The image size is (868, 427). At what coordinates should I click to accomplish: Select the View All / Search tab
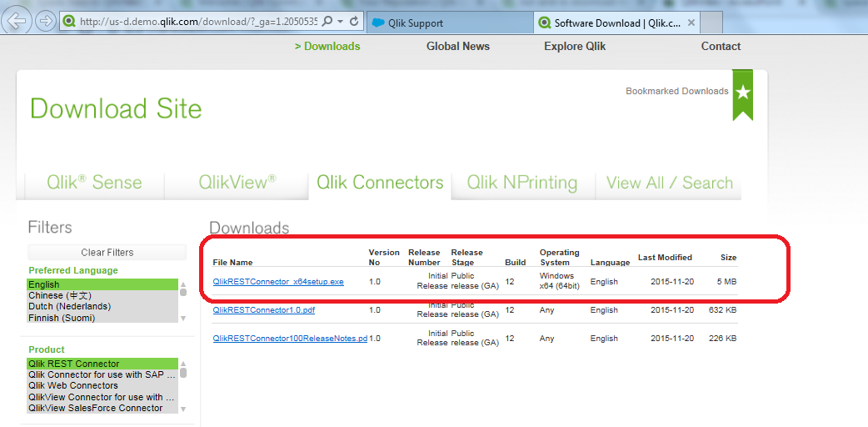pos(669,183)
